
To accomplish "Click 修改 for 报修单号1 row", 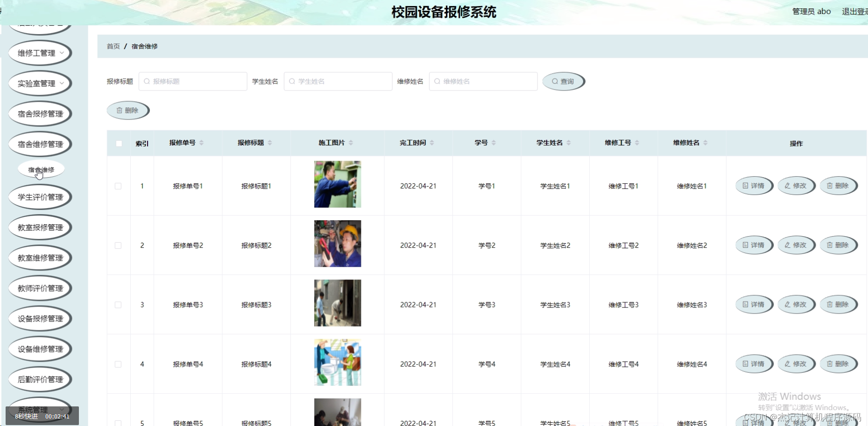I will (x=796, y=186).
